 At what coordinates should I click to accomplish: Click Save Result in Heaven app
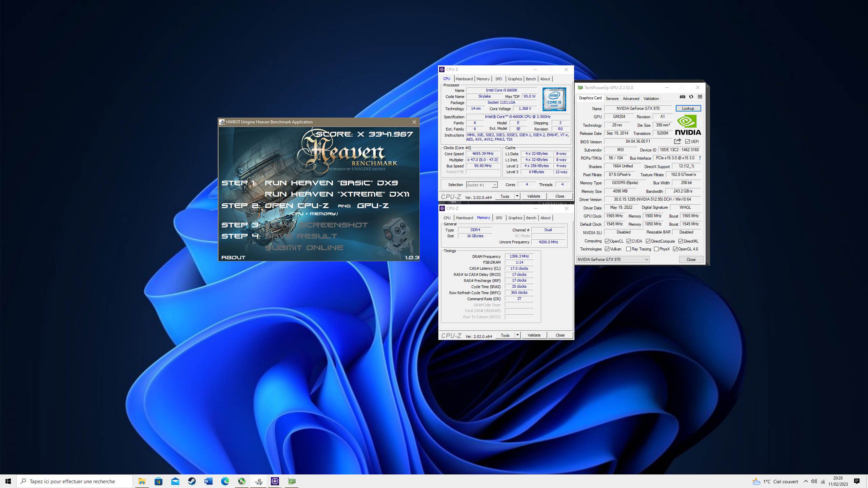tap(301, 236)
